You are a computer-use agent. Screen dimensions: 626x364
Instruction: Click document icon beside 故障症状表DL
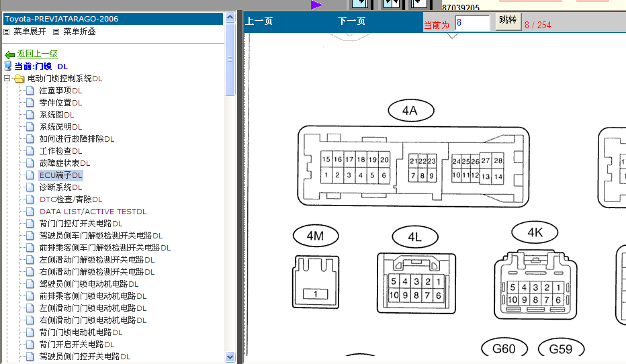point(30,163)
